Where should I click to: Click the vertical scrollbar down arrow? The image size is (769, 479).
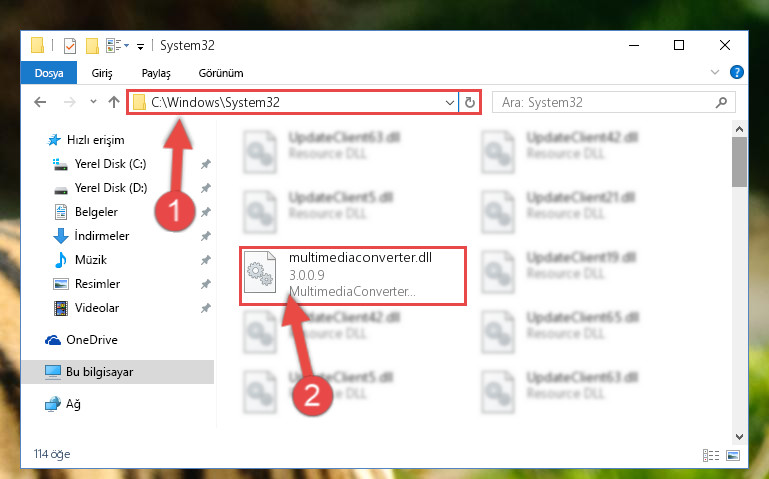click(x=740, y=436)
